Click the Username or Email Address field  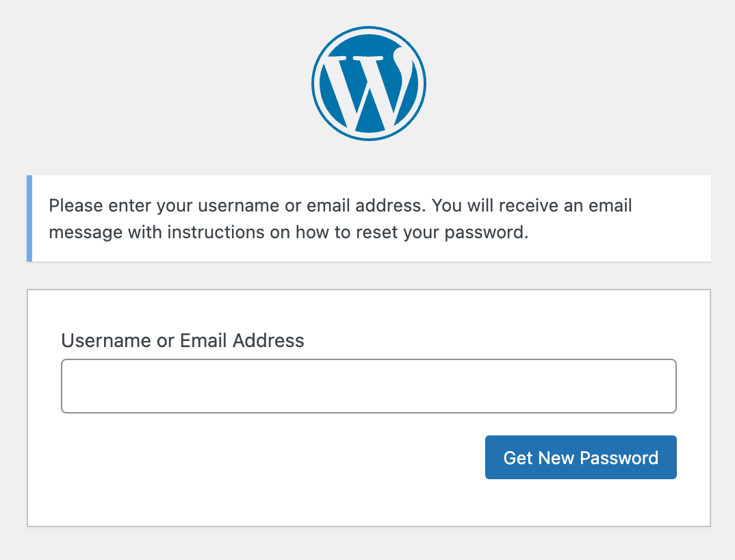pyautogui.click(x=368, y=386)
